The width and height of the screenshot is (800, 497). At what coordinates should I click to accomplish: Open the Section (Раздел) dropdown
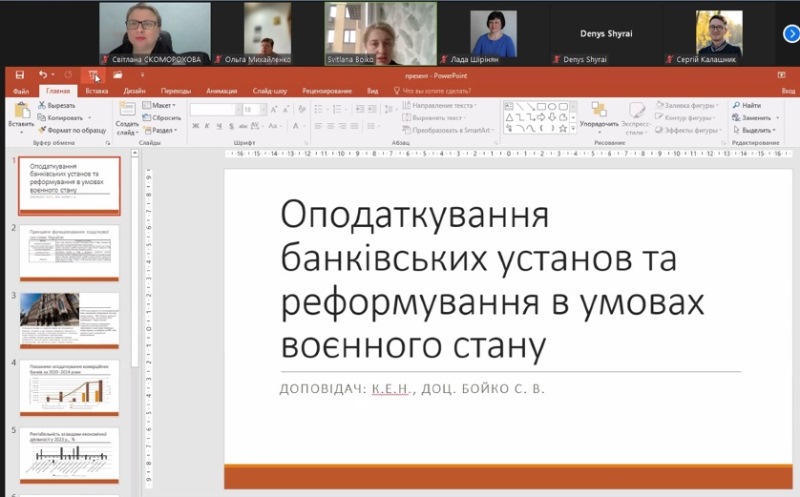pyautogui.click(x=160, y=130)
